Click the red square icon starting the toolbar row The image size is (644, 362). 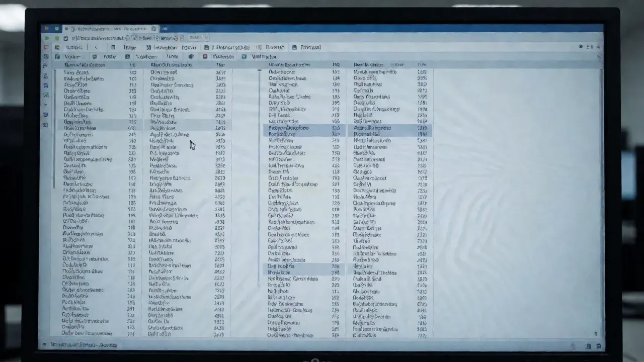46,47
